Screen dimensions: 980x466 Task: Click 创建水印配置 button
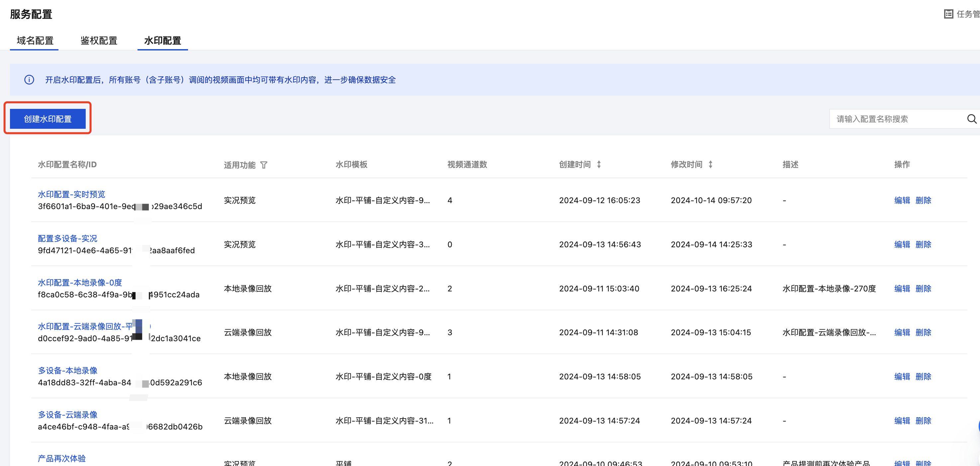pos(48,119)
